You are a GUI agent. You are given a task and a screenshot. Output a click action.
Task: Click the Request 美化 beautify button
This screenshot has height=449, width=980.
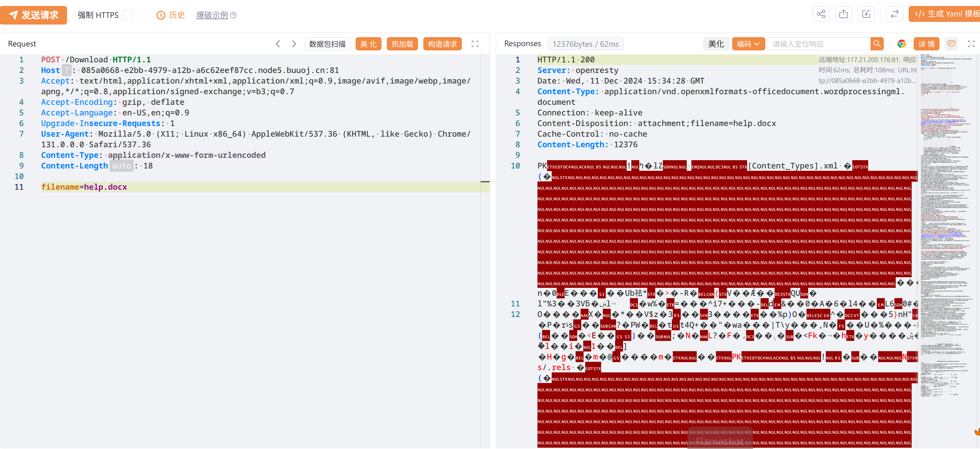(368, 44)
